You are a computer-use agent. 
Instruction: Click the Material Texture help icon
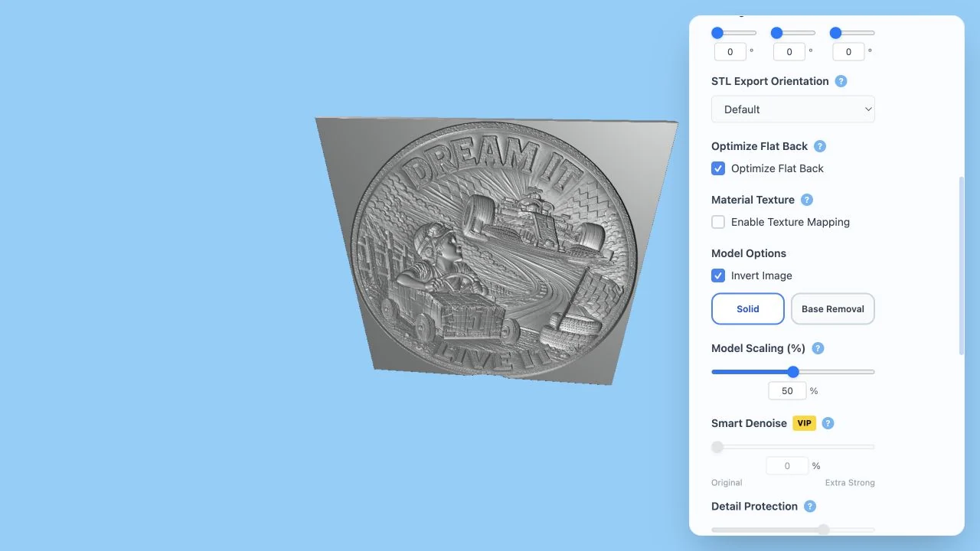click(x=807, y=200)
